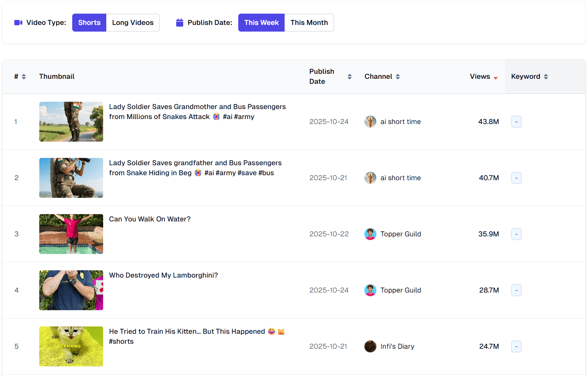Click the video camera icon beside Video Type

coord(18,22)
